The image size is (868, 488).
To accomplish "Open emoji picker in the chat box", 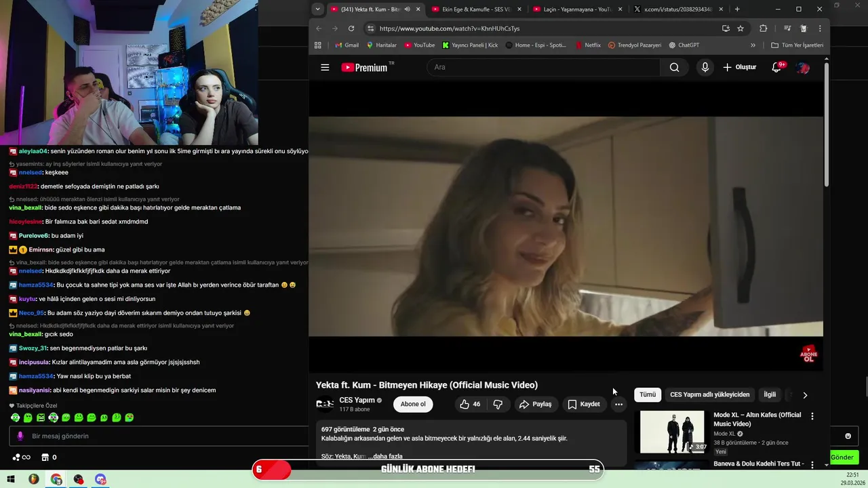I will pyautogui.click(x=848, y=436).
